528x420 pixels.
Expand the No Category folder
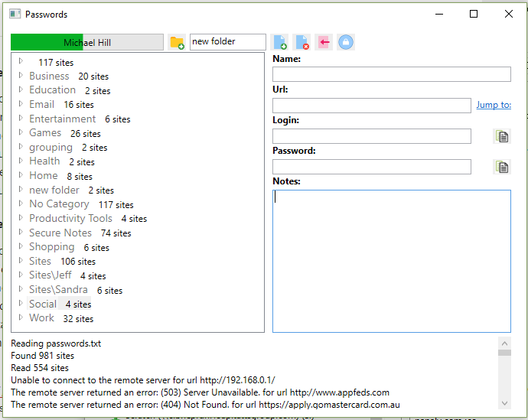pyautogui.click(x=21, y=203)
